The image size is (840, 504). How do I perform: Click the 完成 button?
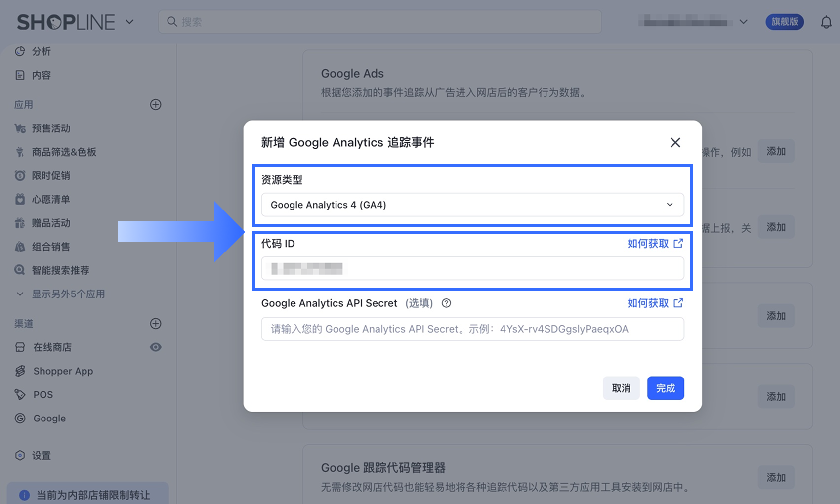click(x=666, y=388)
